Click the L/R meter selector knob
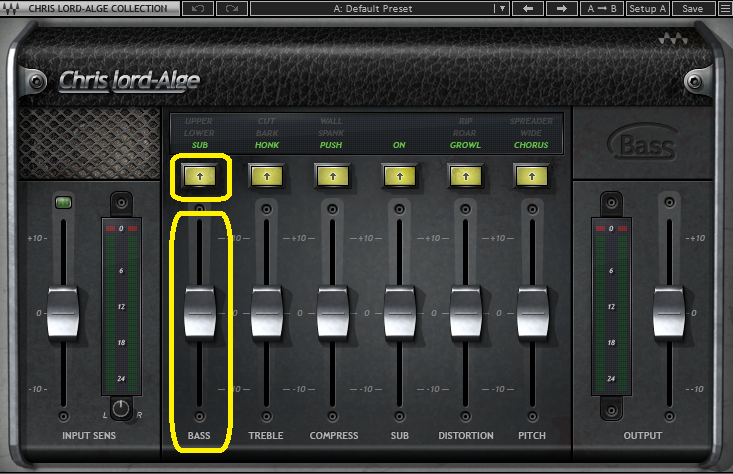This screenshot has height=474, width=733. [121, 408]
